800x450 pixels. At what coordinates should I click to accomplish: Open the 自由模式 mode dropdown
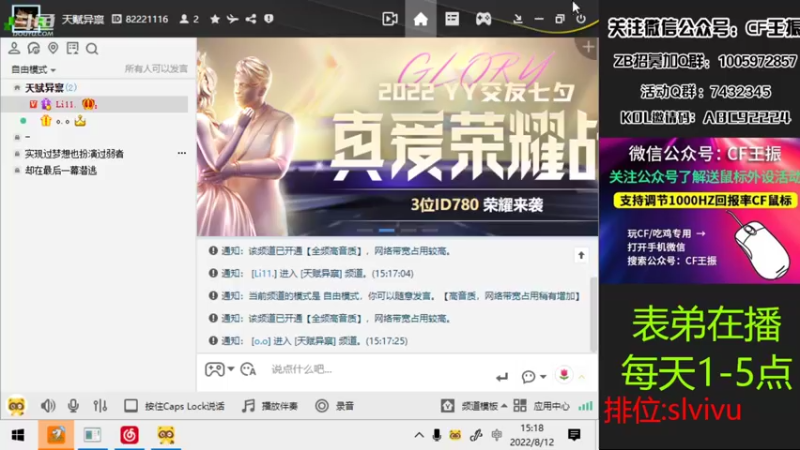[x=33, y=69]
